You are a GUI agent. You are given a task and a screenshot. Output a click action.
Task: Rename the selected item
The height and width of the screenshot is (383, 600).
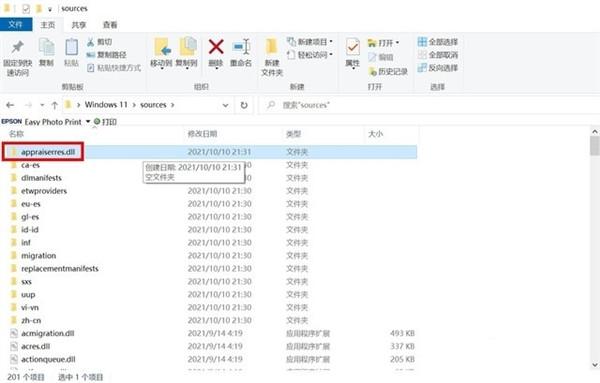pos(241,54)
